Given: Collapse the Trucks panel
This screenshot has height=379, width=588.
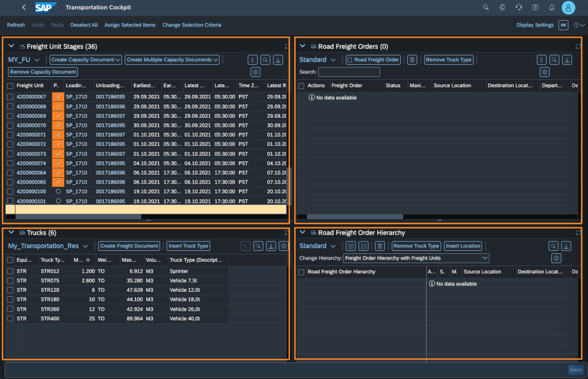Looking at the screenshot, I should pyautogui.click(x=11, y=233).
